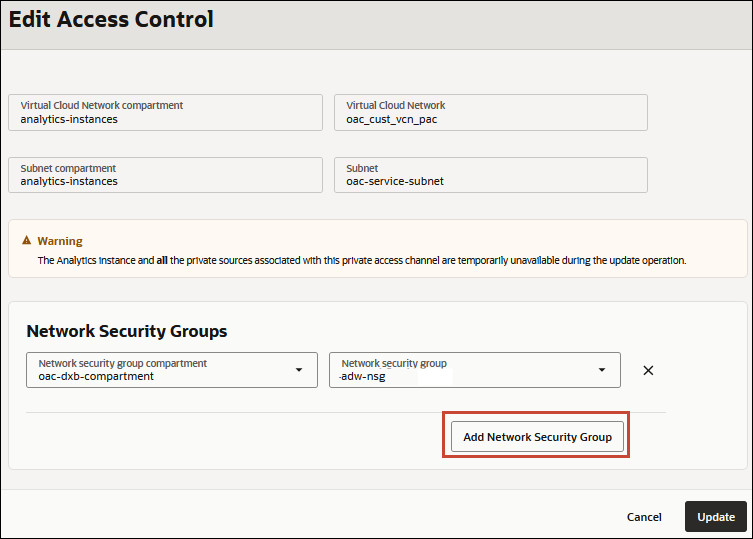Click the Virtual Cloud Network compartment field
753x539 pixels.
pyautogui.click(x=165, y=112)
